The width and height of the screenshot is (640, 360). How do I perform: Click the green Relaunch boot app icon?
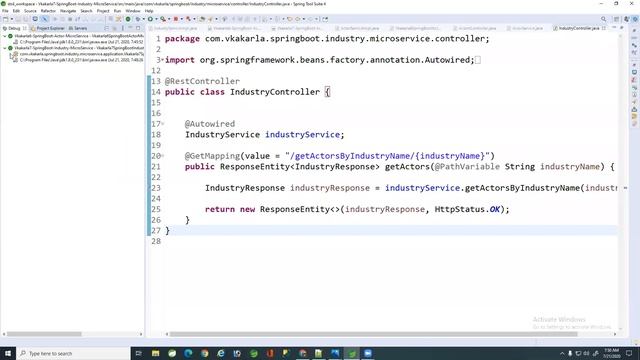pyautogui.click(x=128, y=19)
